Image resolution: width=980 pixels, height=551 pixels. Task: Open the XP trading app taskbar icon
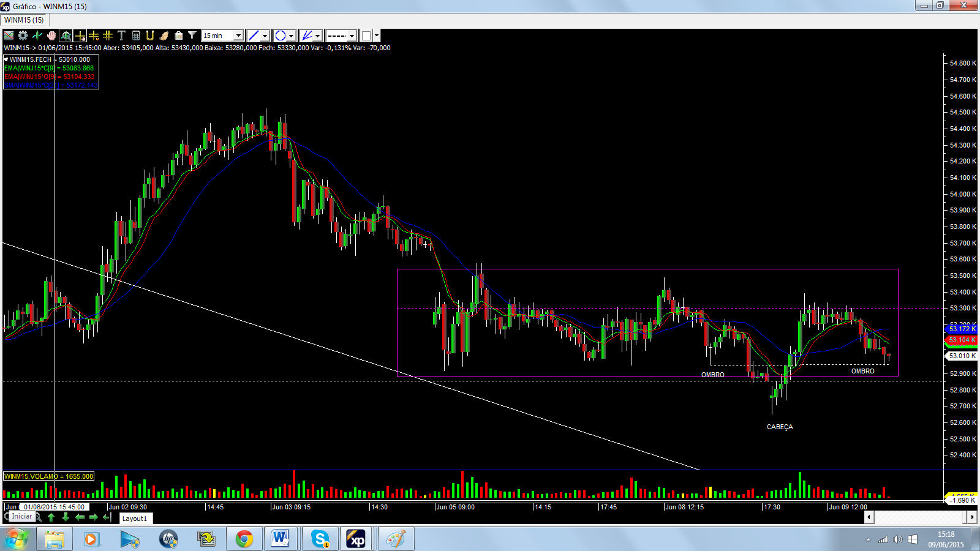click(356, 539)
